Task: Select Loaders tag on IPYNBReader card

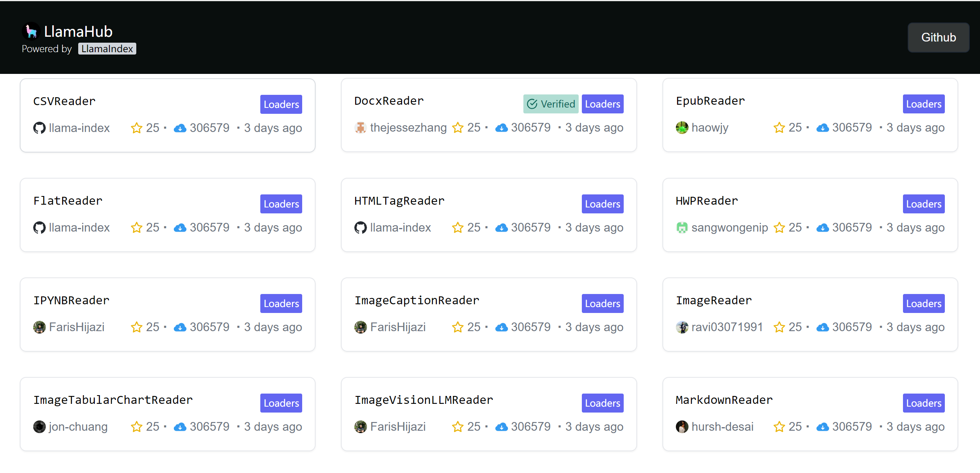Action: (x=281, y=303)
